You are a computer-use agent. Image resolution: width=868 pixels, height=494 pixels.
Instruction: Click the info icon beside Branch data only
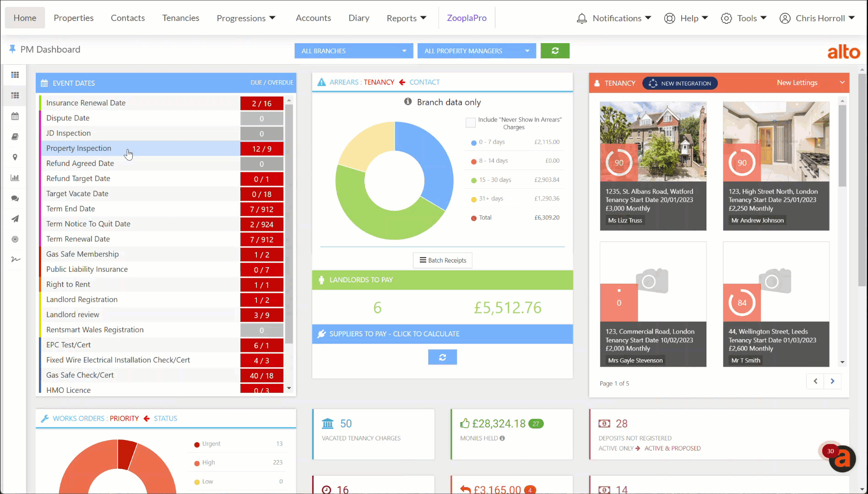pyautogui.click(x=408, y=102)
